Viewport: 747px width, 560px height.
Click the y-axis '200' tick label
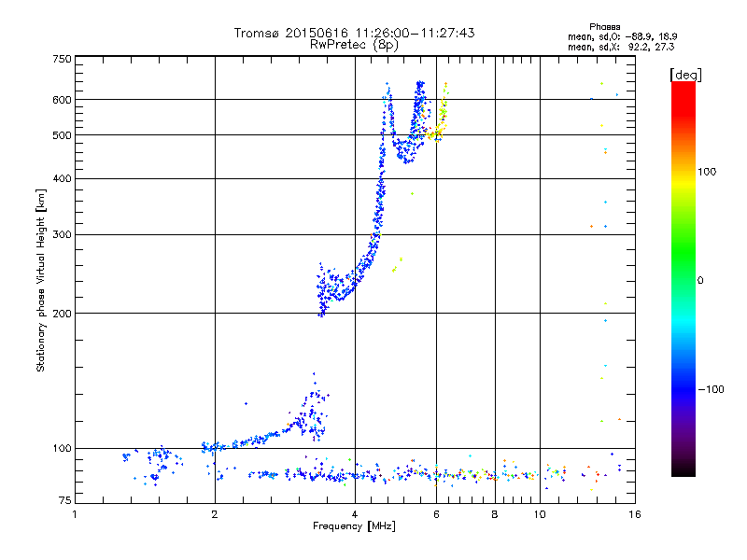click(62, 314)
